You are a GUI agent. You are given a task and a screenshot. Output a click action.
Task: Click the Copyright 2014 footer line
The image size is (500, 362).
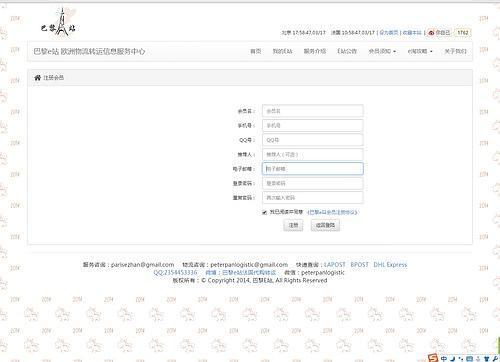click(x=250, y=281)
